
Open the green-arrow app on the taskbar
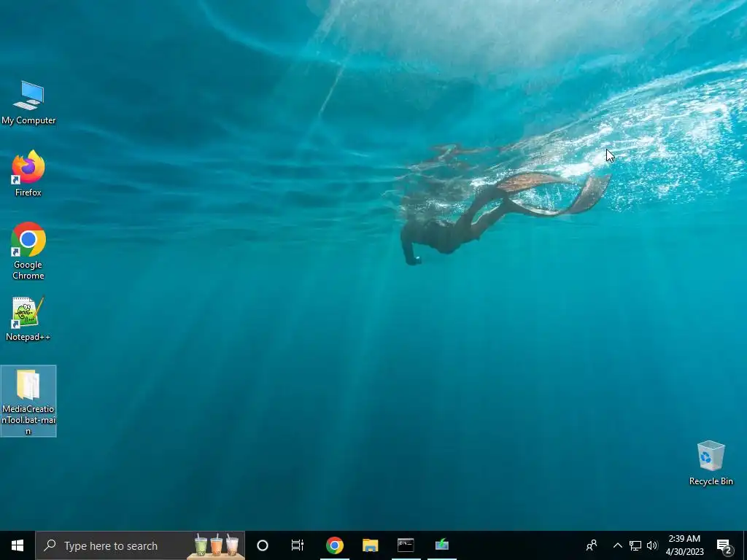(441, 545)
